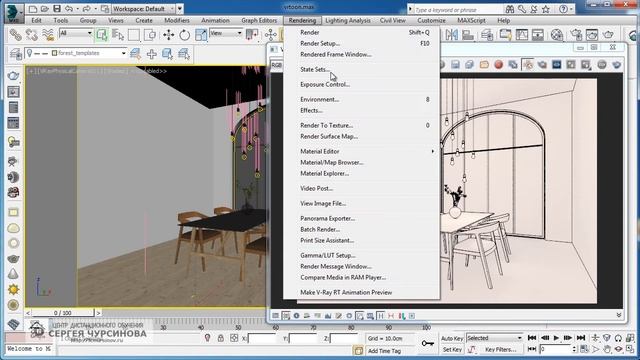
Task: Open the selection filter All dropdown
Action: point(76,33)
